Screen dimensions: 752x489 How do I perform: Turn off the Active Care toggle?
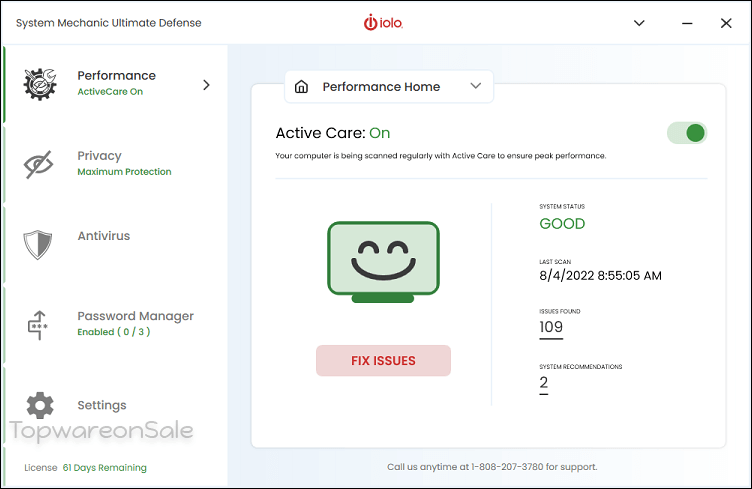(x=687, y=133)
